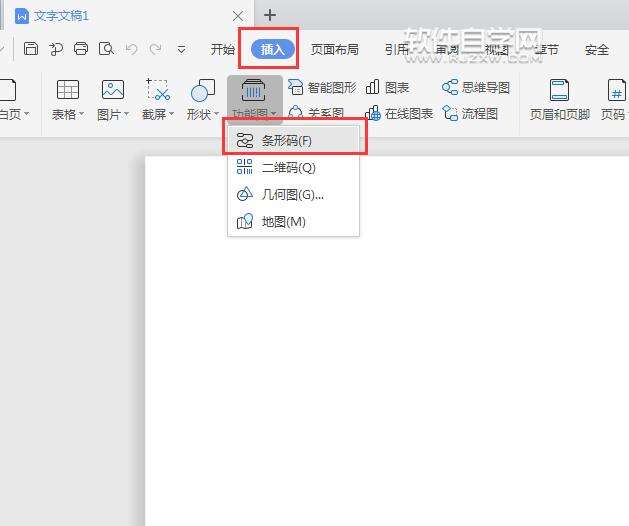Click the 截屏 screenshot icon
The image size is (629, 526).
(158, 89)
